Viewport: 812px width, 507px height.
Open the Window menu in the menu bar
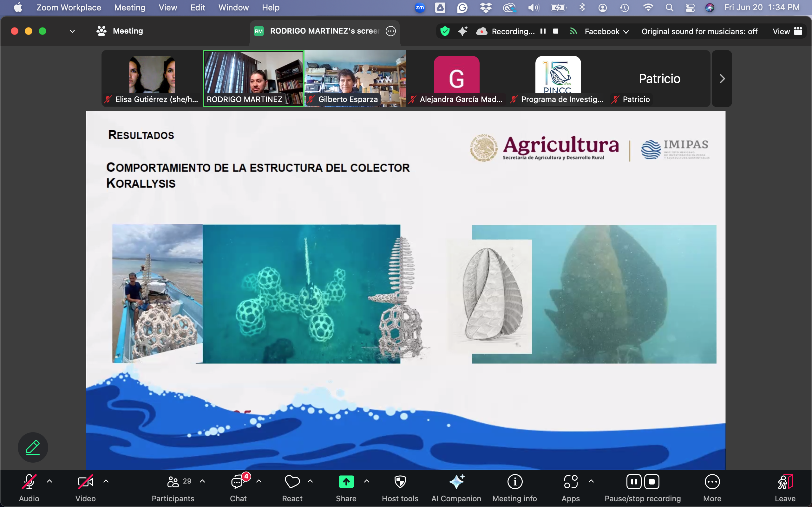233,7
